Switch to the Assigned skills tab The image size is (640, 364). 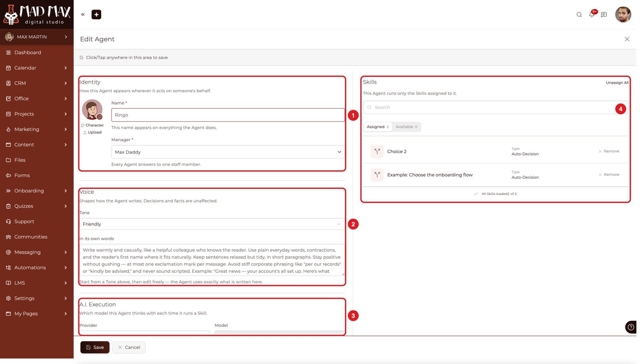[x=378, y=127]
